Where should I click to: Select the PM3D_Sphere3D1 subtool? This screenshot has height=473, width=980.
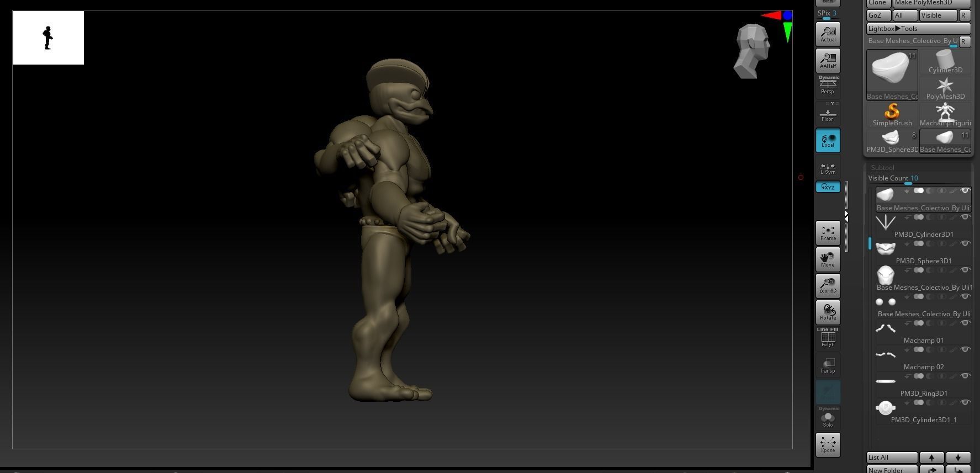pos(923,253)
